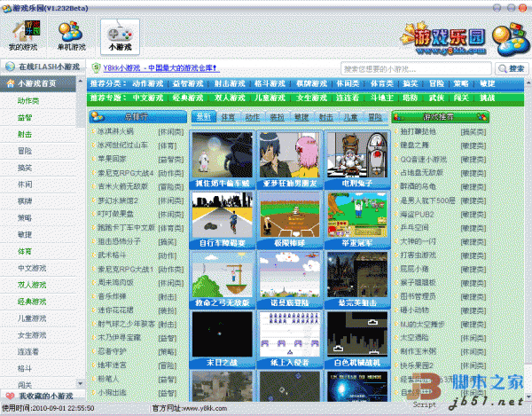This screenshot has width=532, height=416.
Task: Select 双人游戏 in the left sidebar
Action: pyautogui.click(x=32, y=285)
